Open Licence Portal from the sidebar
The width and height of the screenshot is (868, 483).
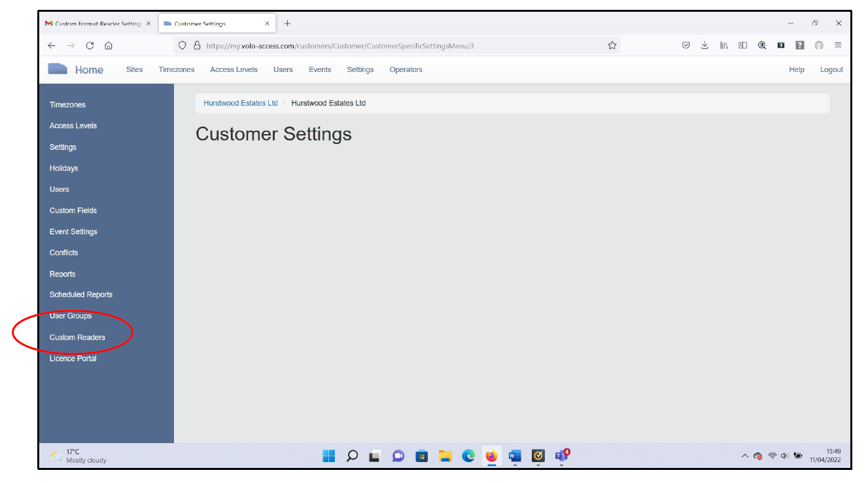click(73, 358)
